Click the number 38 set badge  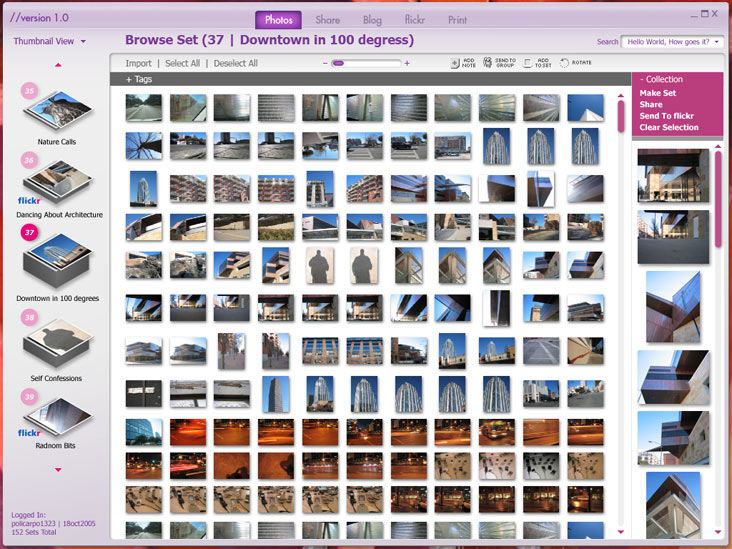coord(29,317)
